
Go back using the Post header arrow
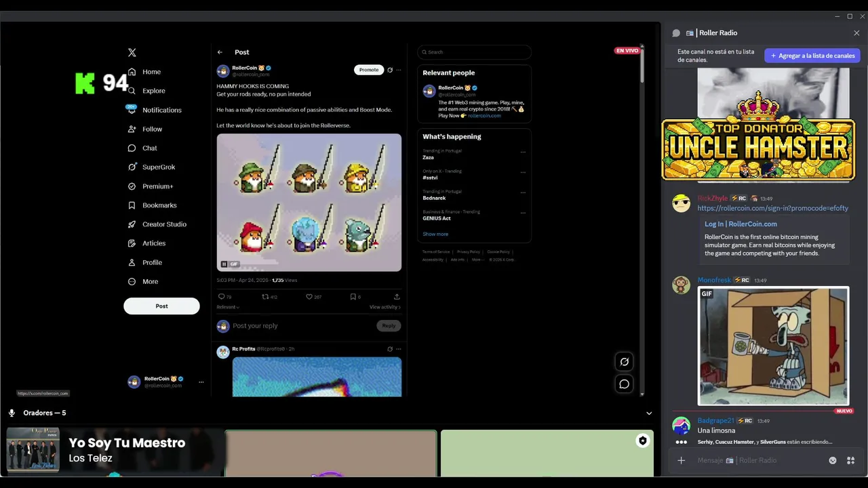220,52
